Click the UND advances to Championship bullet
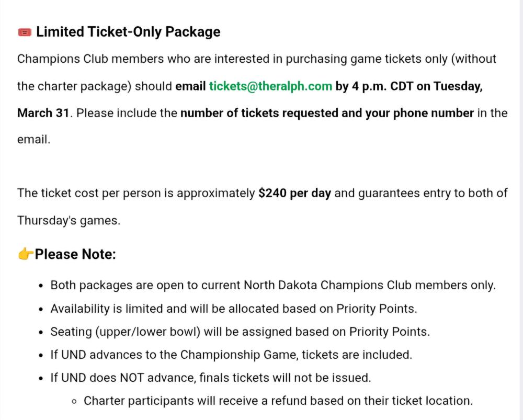The image size is (523, 420). pos(231,355)
